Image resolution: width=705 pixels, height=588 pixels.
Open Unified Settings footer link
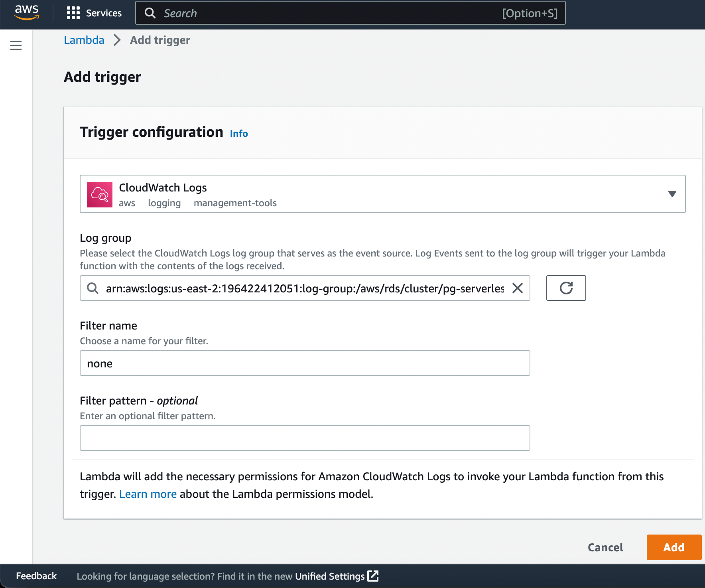[337, 576]
